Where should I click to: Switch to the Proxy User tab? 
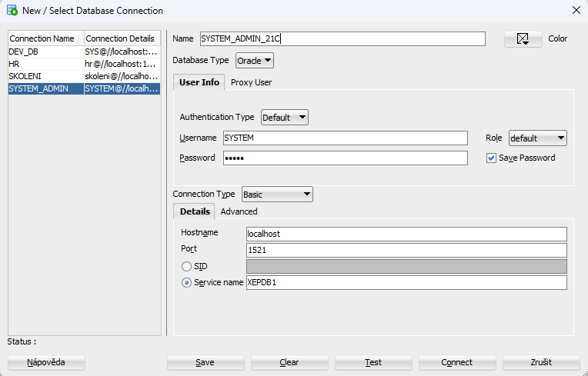tap(251, 82)
